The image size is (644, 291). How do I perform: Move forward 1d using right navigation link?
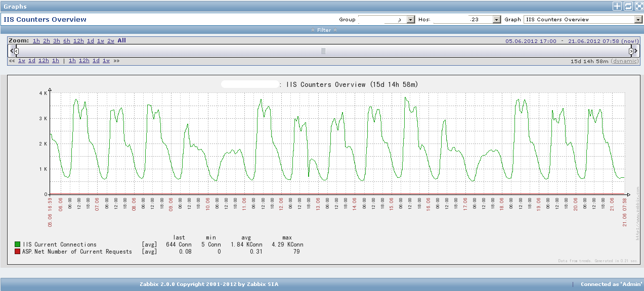pos(96,61)
